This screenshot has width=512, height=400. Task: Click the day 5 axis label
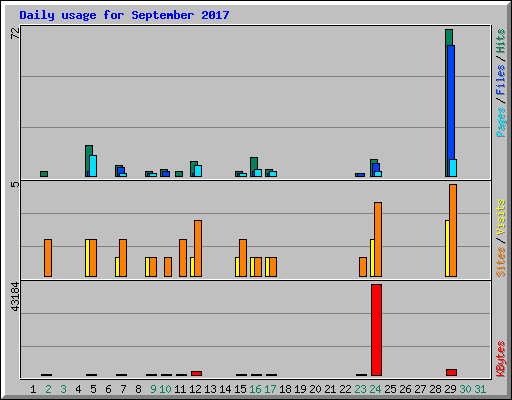(93, 389)
